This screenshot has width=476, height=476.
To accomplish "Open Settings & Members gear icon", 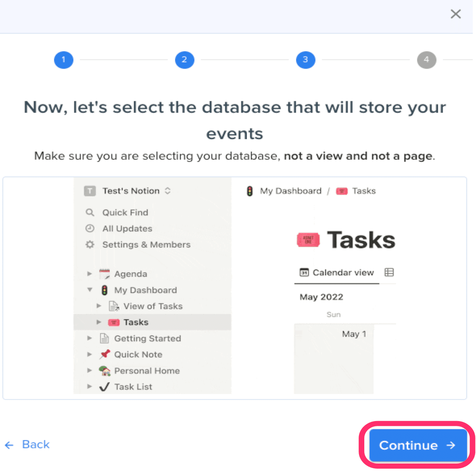I will coord(90,244).
